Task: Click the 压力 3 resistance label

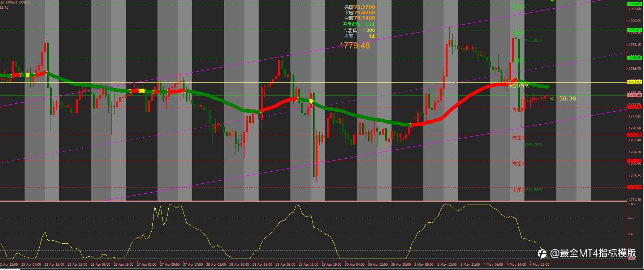Action: (518, 7)
